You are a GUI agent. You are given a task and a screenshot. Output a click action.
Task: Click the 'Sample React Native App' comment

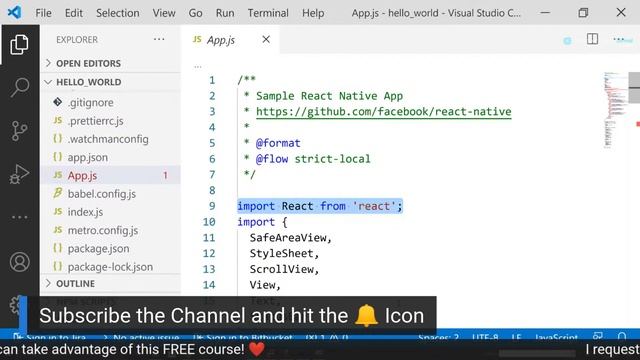(329, 96)
